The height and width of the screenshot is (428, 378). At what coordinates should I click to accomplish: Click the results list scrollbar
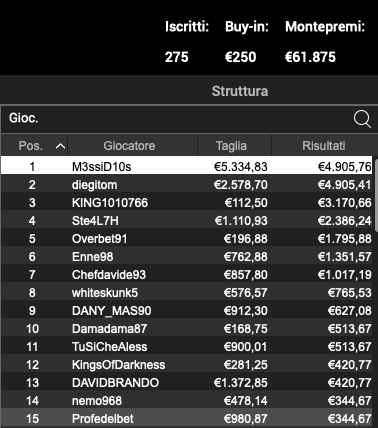[376, 196]
